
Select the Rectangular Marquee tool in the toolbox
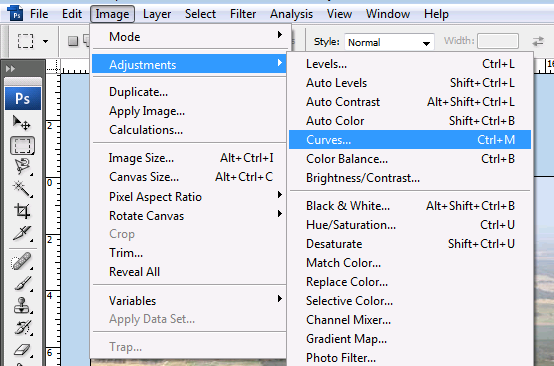(x=22, y=146)
